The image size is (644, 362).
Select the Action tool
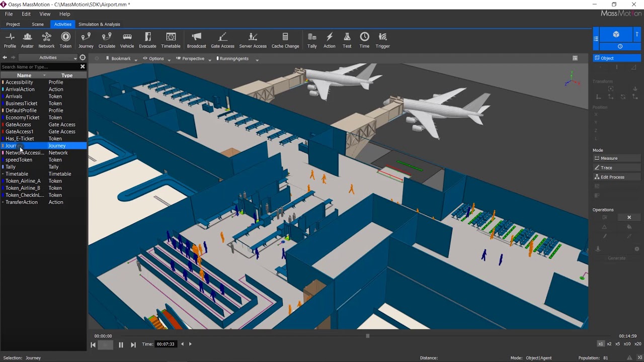pyautogui.click(x=330, y=40)
